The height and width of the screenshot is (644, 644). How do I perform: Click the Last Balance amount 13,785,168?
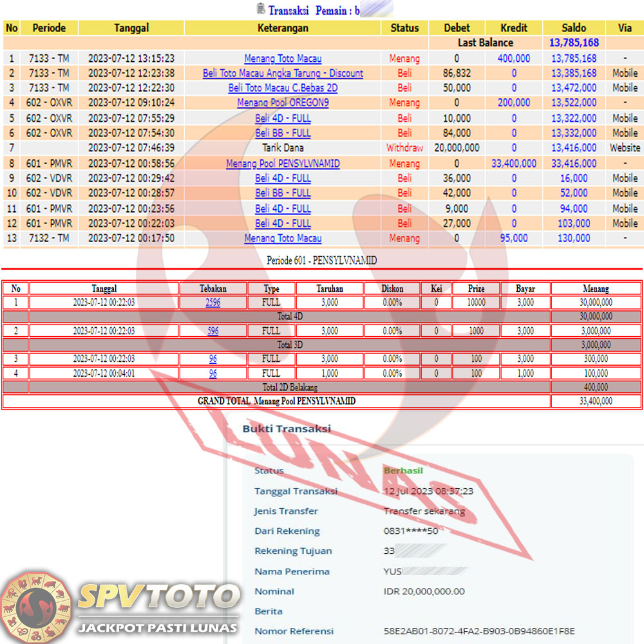(x=574, y=43)
